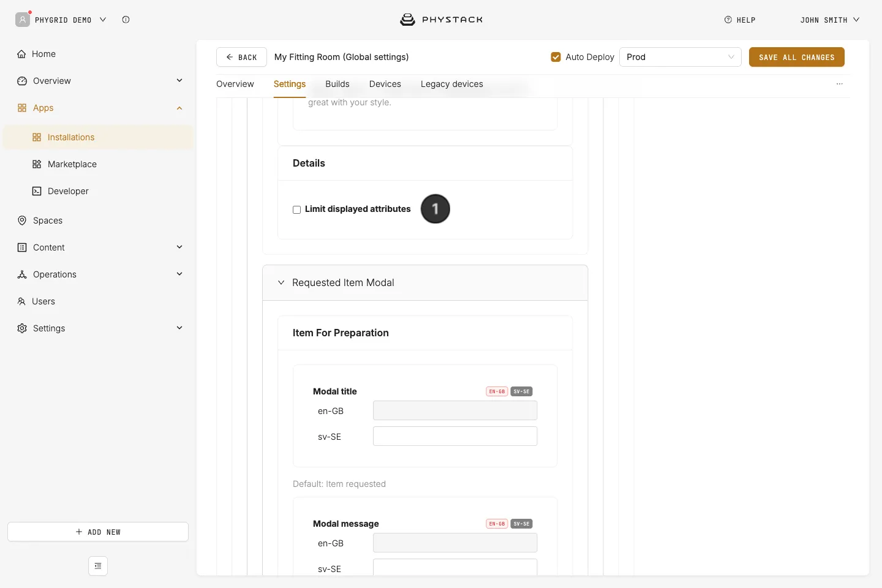Collapse sidebar using bottom menu icon
The height and width of the screenshot is (588, 882).
(98, 566)
